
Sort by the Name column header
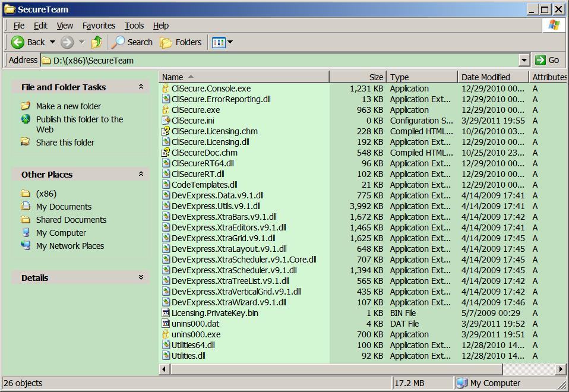[244, 77]
